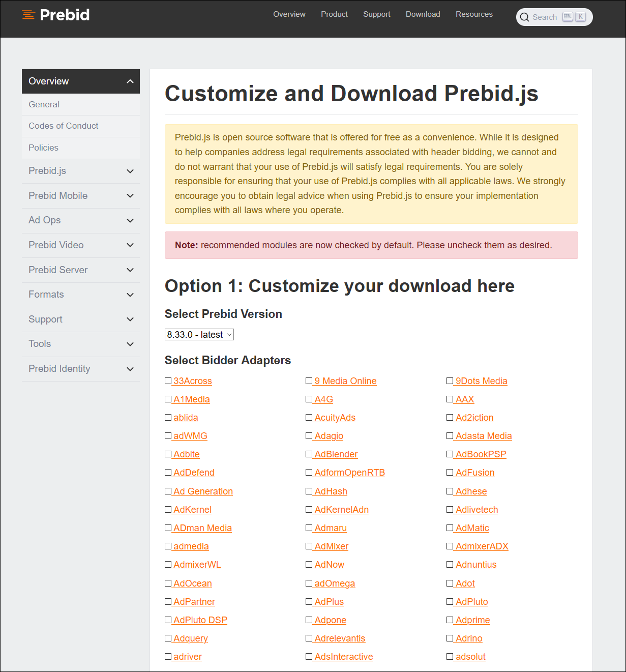This screenshot has width=626, height=672.
Task: Expand the Prebid Mobile sidebar chevron
Action: tap(130, 196)
